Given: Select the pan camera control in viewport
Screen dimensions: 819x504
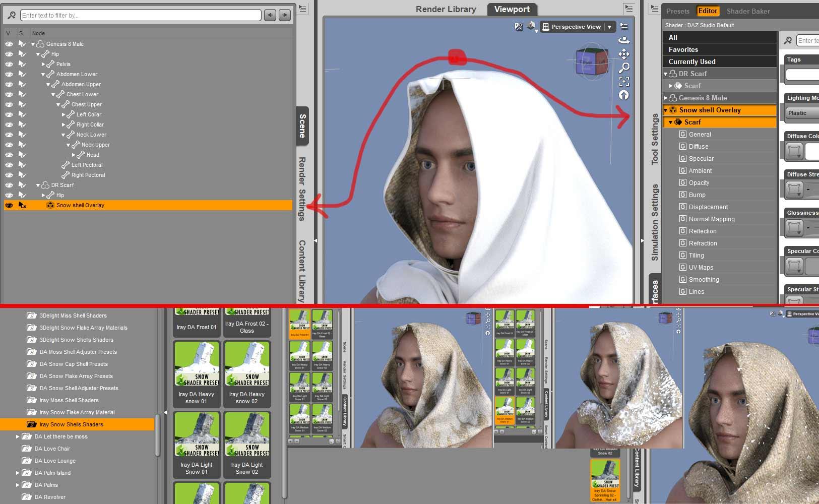Looking at the screenshot, I should point(624,53).
